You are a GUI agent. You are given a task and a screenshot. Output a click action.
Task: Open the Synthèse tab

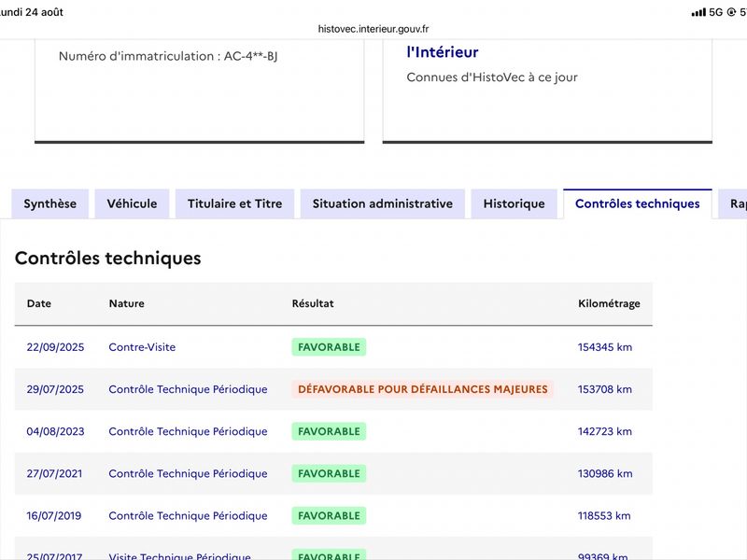pyautogui.click(x=50, y=203)
